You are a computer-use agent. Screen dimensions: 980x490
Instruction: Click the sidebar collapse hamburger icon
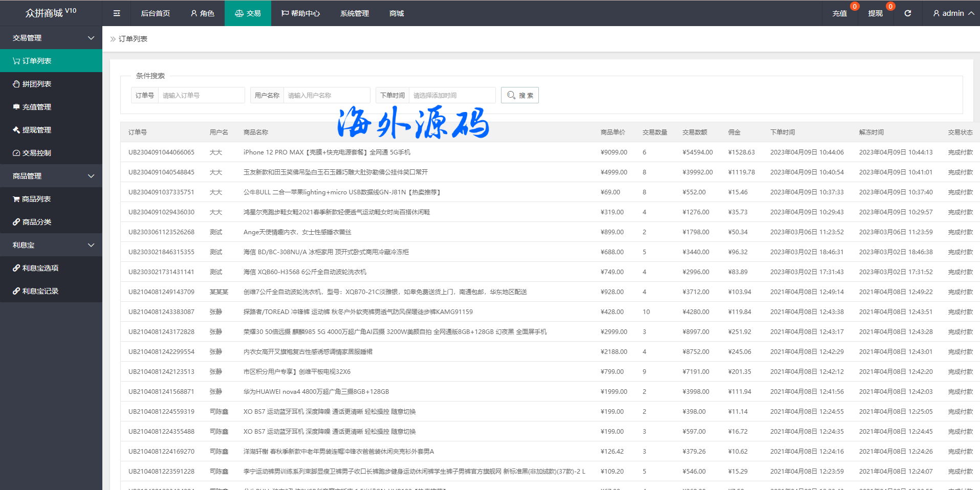pos(117,13)
